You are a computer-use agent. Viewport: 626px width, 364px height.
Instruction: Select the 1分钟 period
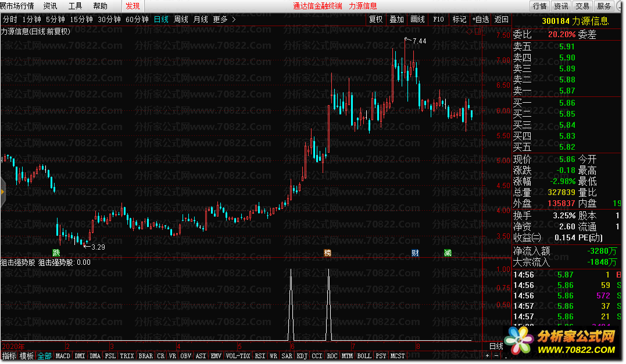pyautogui.click(x=31, y=19)
